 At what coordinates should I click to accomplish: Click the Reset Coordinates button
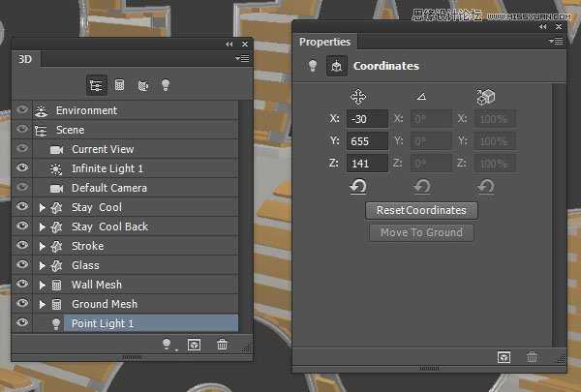click(421, 210)
